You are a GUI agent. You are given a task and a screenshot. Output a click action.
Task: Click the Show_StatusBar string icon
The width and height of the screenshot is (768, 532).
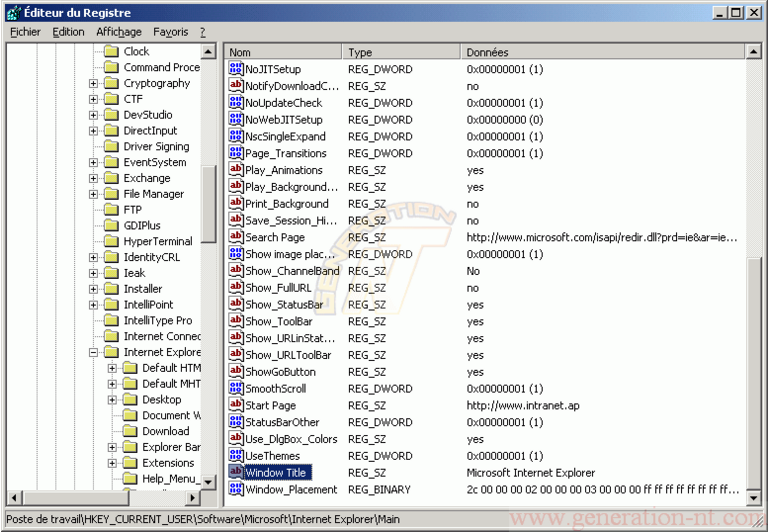(x=236, y=304)
